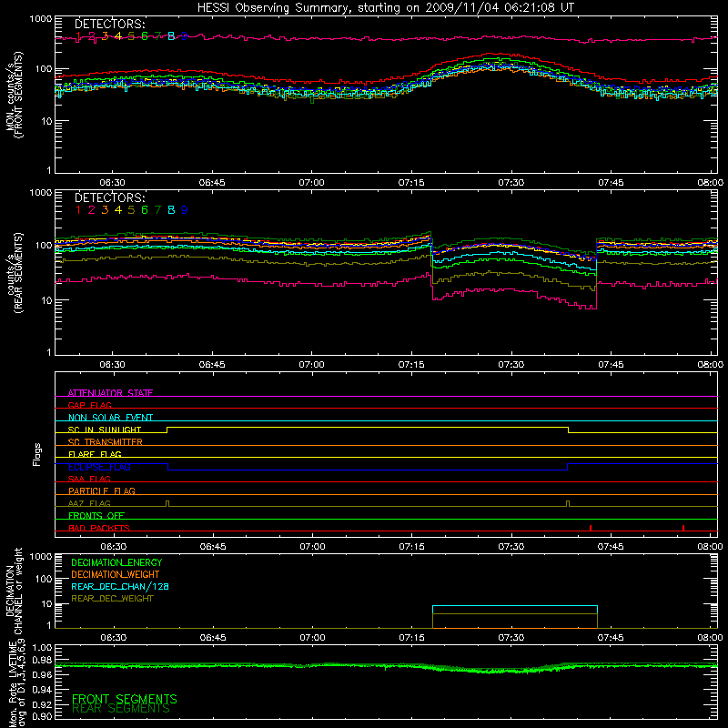Click the 'REAR_DEC_CHAN/128' legend entry
Image resolution: width=728 pixels, height=728 pixels.
pyautogui.click(x=120, y=587)
